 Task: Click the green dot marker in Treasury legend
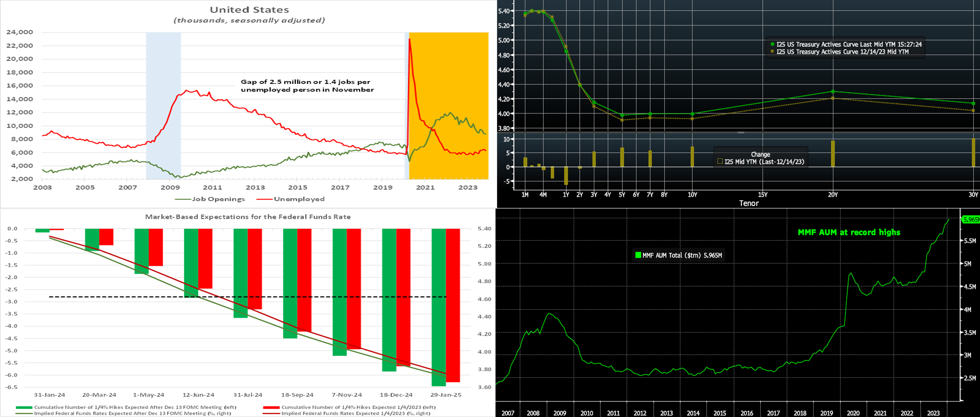tap(772, 44)
